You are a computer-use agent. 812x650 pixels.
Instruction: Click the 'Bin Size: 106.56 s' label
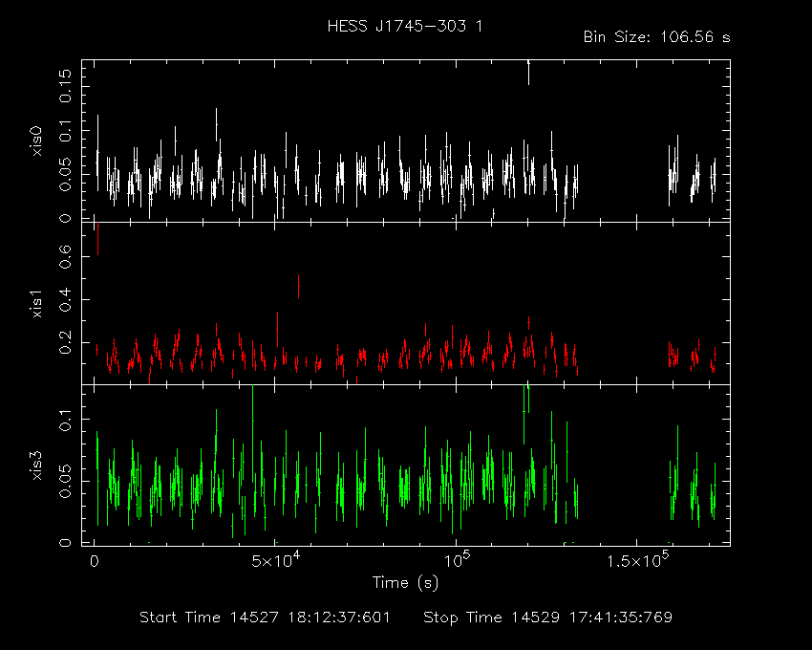pos(656,37)
